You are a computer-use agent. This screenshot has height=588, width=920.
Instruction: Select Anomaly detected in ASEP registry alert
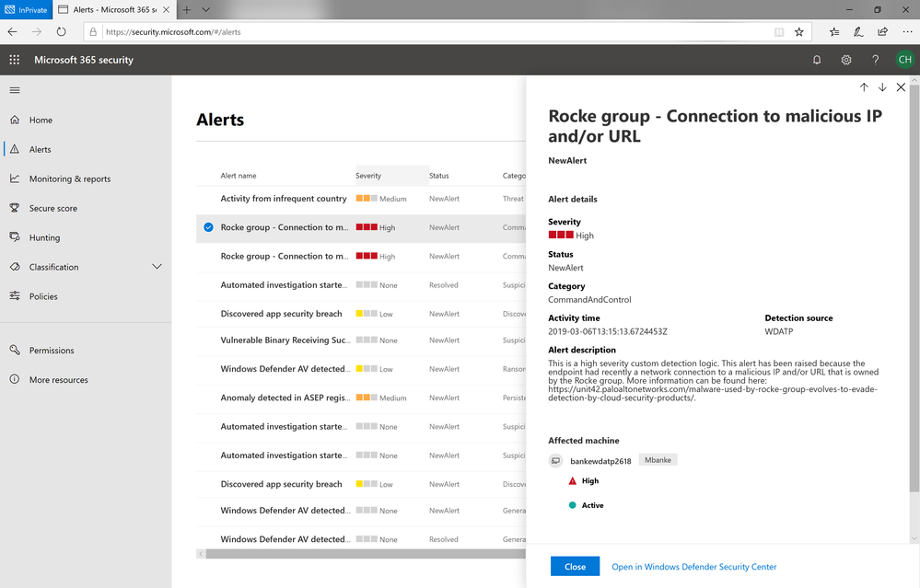(x=361, y=398)
